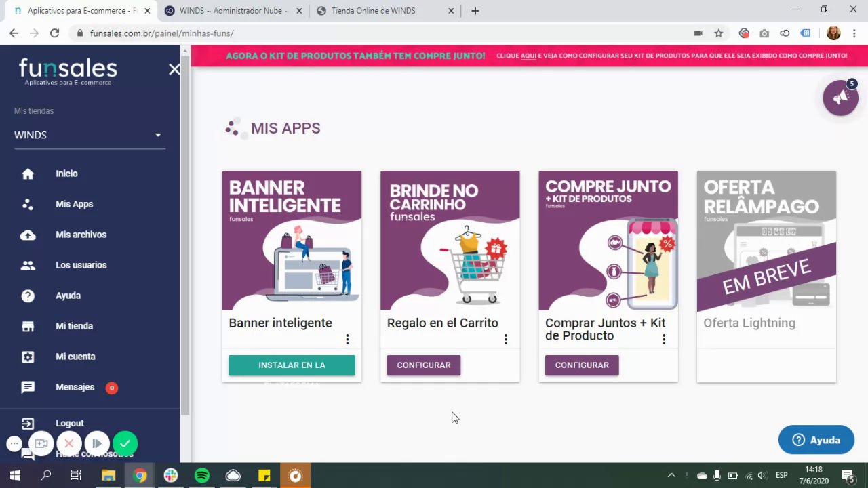Click Logout in the sidebar
The width and height of the screenshot is (868, 488).
tap(70, 423)
